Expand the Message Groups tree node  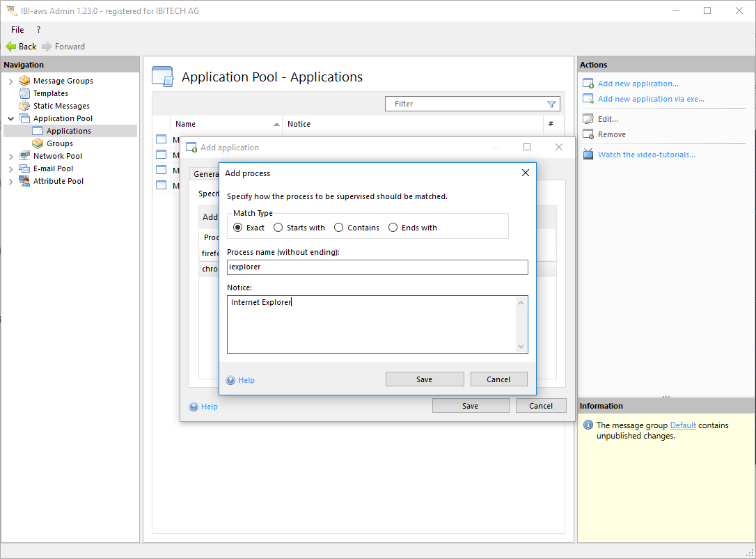10,81
